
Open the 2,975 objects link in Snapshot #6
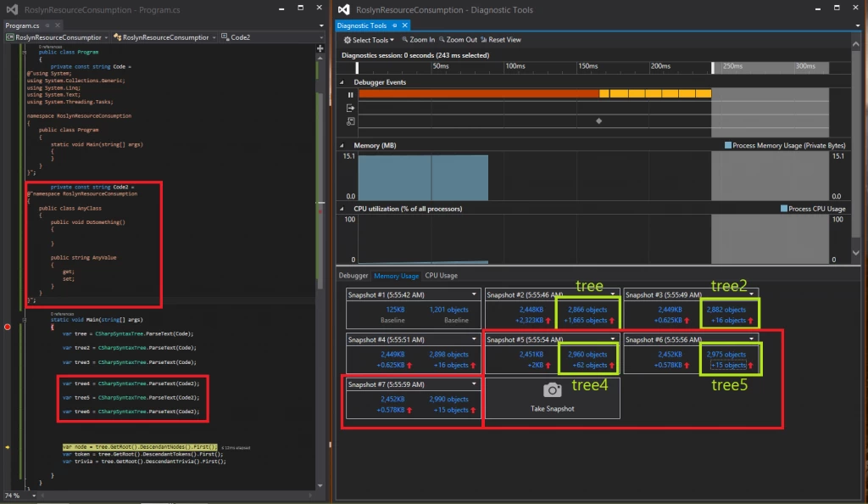726,355
